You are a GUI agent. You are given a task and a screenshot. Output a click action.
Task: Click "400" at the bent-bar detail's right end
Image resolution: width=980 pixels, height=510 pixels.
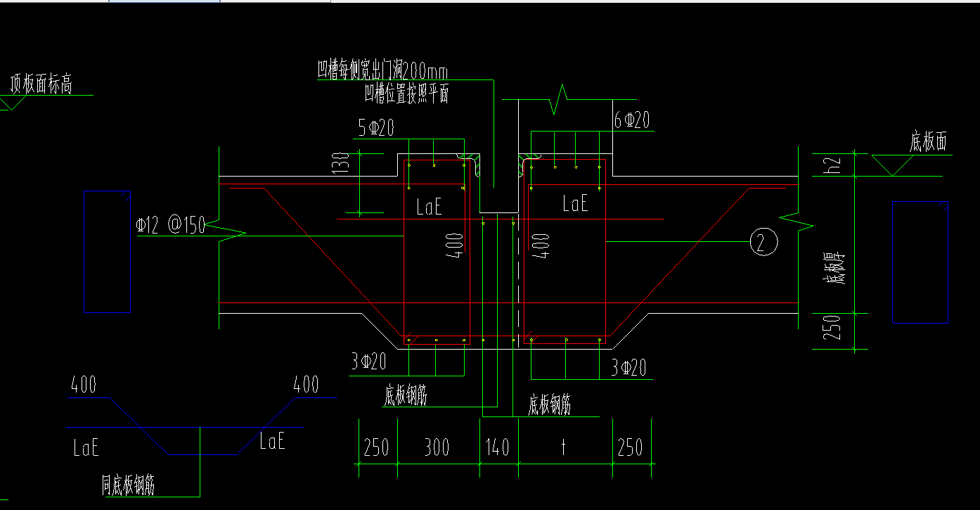coord(305,385)
